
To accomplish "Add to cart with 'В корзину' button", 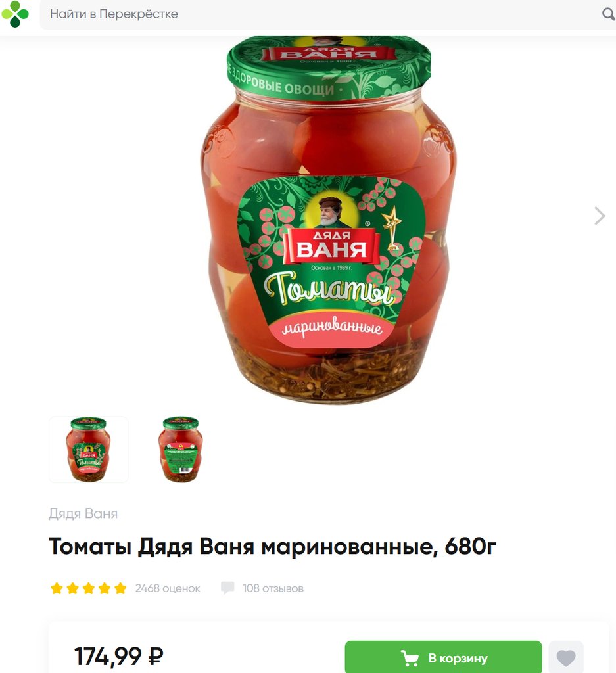I will tap(444, 657).
